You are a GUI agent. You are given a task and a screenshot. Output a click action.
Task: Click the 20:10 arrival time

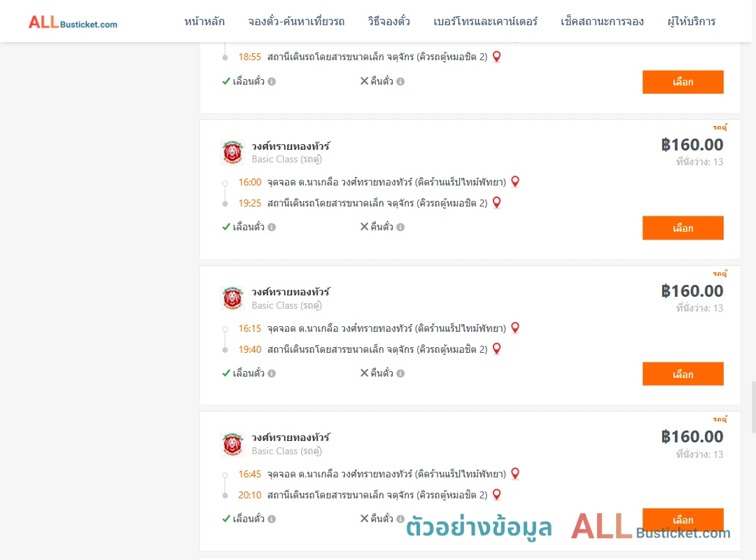[x=250, y=495]
